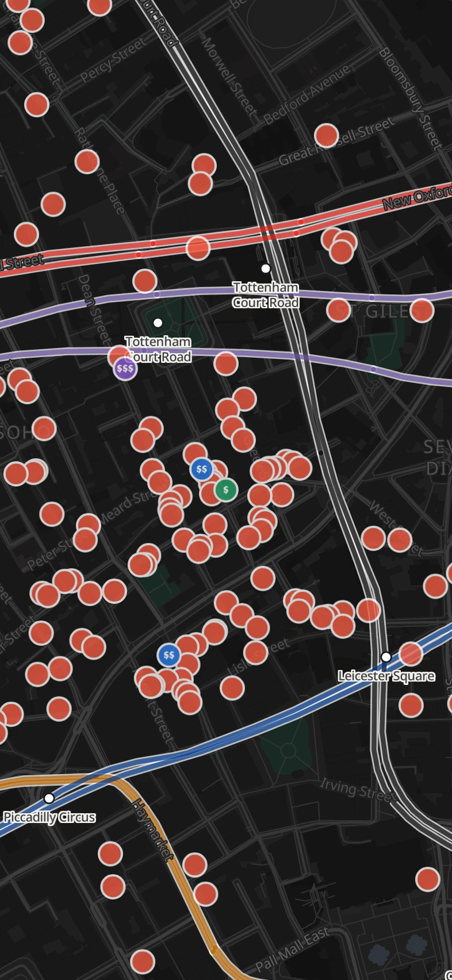Click the Tottenham Court Road station dot near Dean Street
Screen dimensions: 452x980
coord(158,323)
